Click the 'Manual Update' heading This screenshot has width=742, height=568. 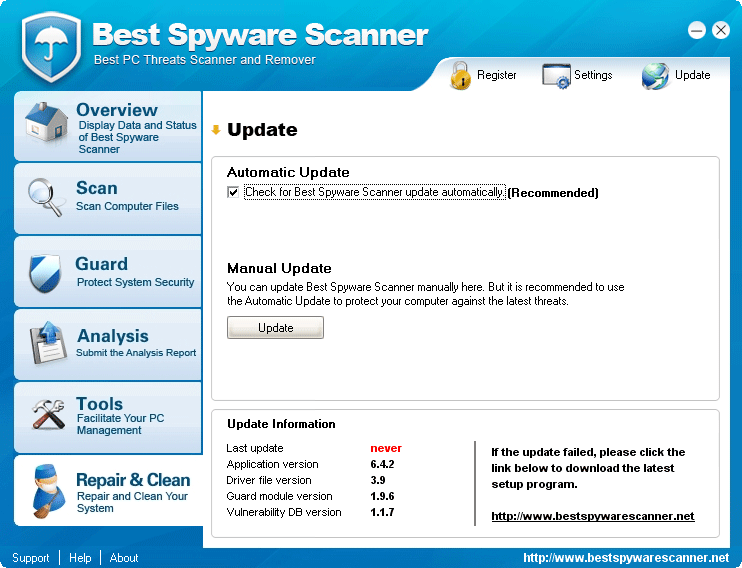[279, 268]
